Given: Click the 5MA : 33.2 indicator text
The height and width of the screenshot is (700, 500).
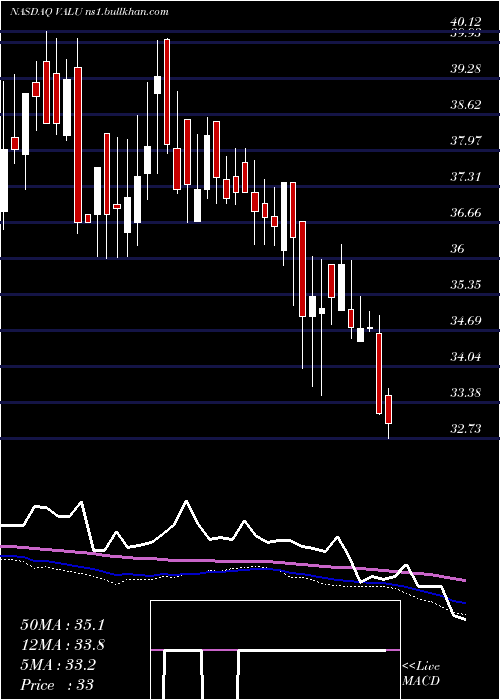Looking at the screenshot, I should pos(58,664).
